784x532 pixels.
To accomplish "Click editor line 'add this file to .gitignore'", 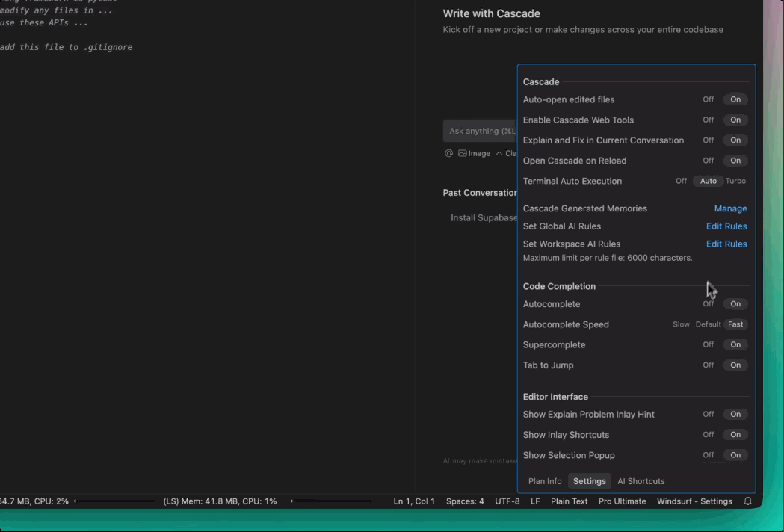I will click(x=66, y=47).
